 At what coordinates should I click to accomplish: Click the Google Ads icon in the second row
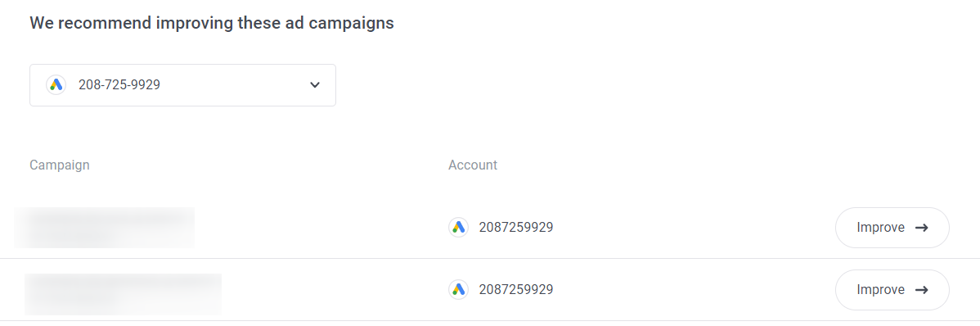click(x=458, y=289)
